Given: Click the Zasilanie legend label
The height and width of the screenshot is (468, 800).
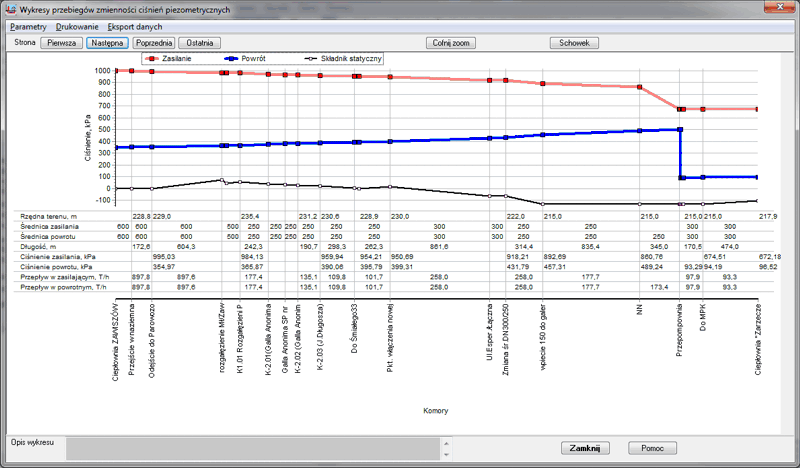Looking at the screenshot, I should 177,59.
